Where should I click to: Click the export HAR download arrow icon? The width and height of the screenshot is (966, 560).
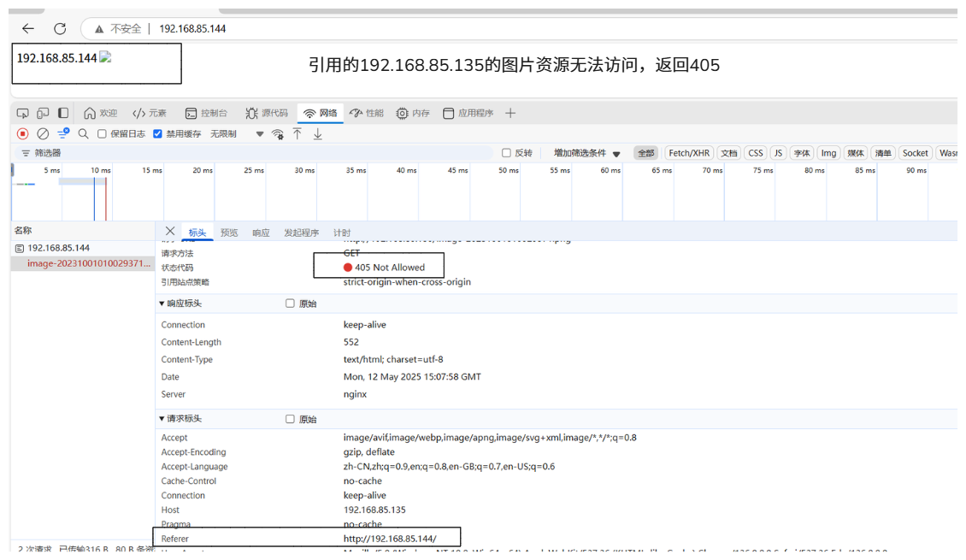pyautogui.click(x=318, y=133)
